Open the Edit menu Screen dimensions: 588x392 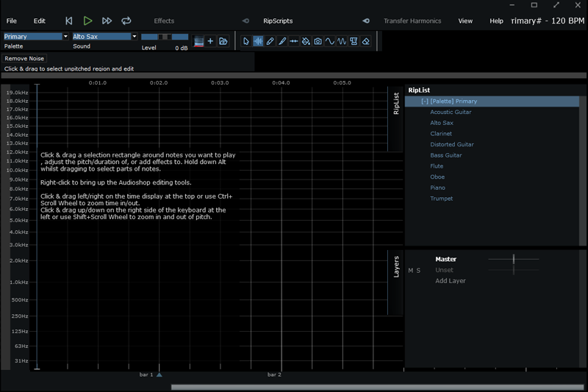point(40,21)
